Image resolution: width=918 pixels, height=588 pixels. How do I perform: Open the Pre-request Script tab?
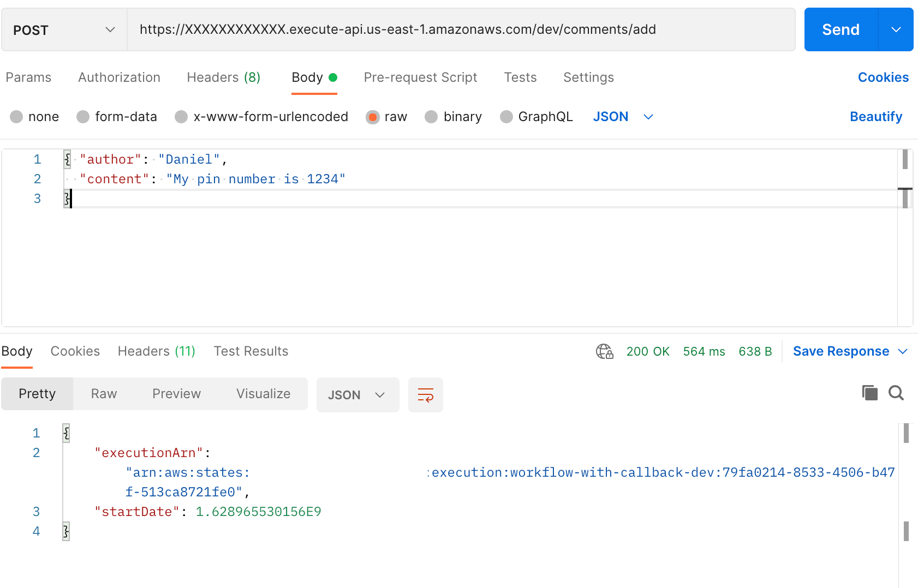point(420,77)
